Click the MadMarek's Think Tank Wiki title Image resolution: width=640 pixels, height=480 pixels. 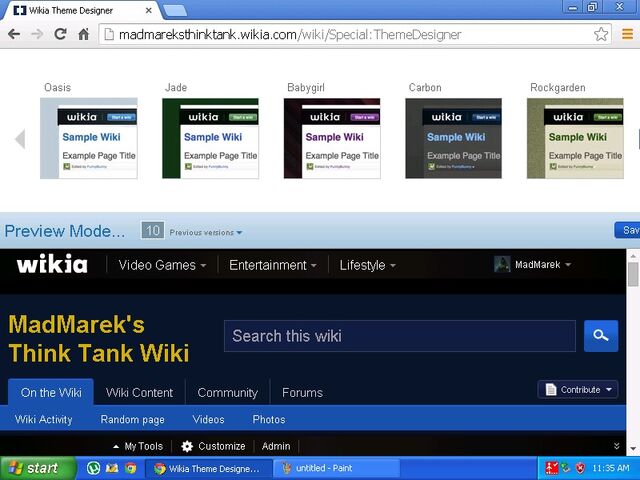click(99, 339)
